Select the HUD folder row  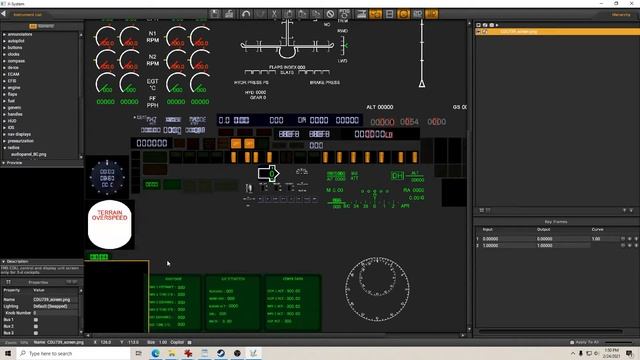[x=40, y=121]
